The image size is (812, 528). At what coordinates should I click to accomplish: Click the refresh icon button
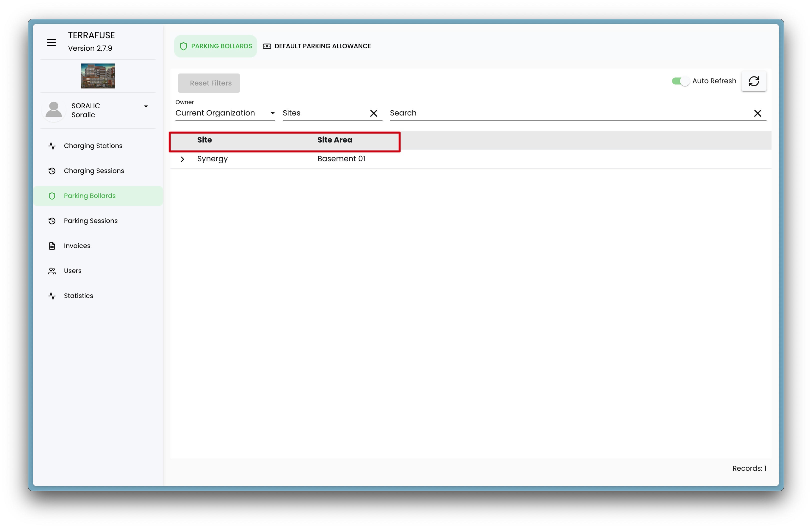coord(753,81)
